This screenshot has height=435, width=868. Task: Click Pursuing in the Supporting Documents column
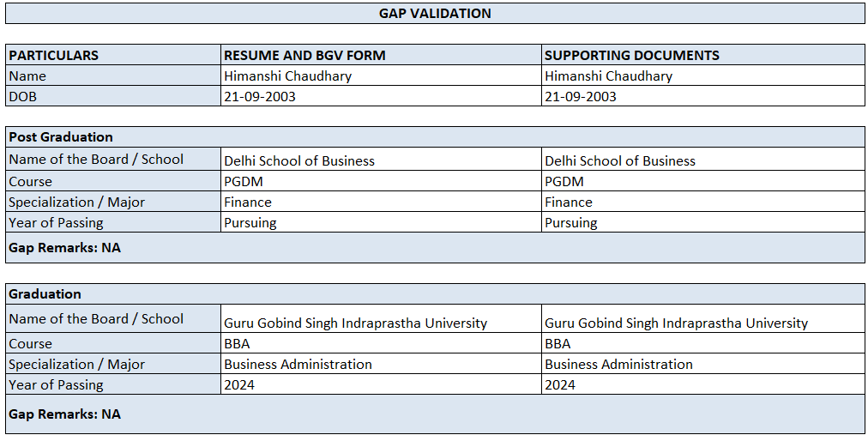[x=571, y=223]
